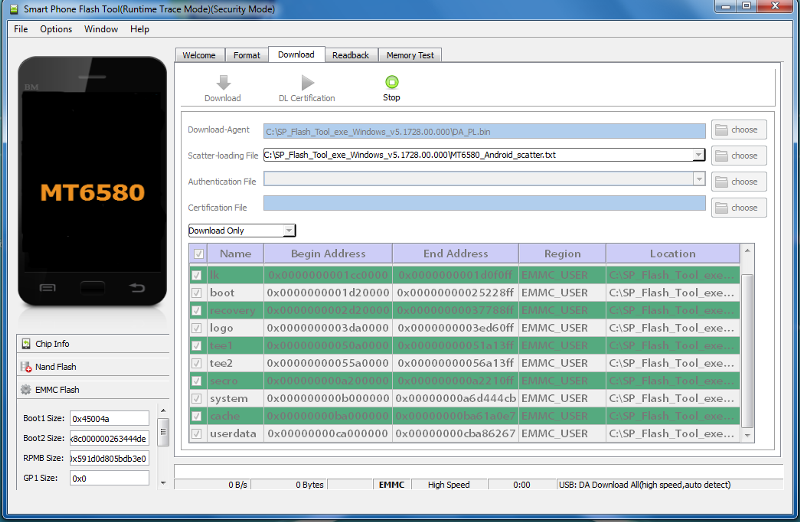Open the Help menu
The image size is (800, 522).
(x=139, y=29)
